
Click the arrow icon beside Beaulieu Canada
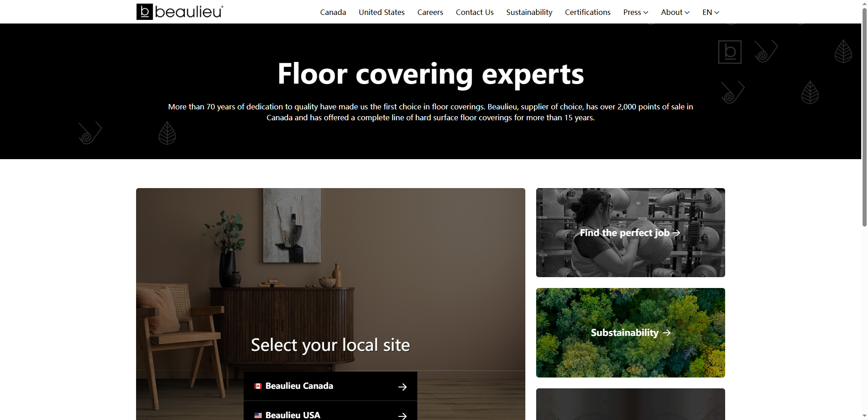[x=402, y=387]
